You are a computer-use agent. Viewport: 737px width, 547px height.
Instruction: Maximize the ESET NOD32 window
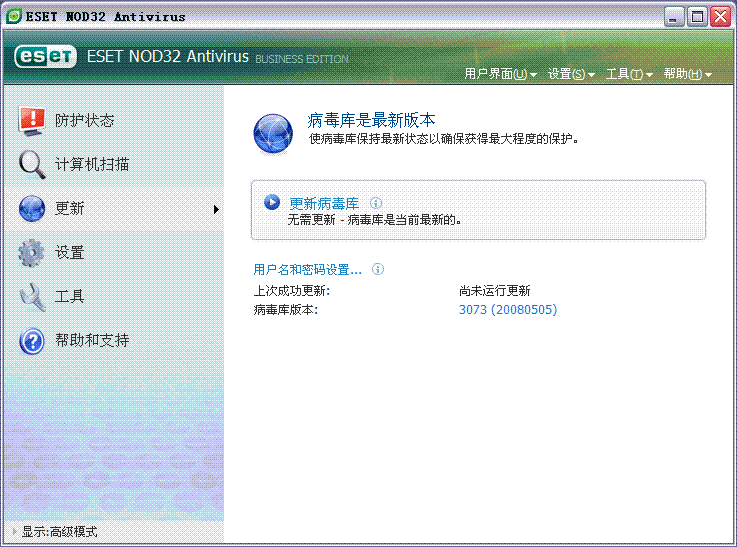point(698,17)
